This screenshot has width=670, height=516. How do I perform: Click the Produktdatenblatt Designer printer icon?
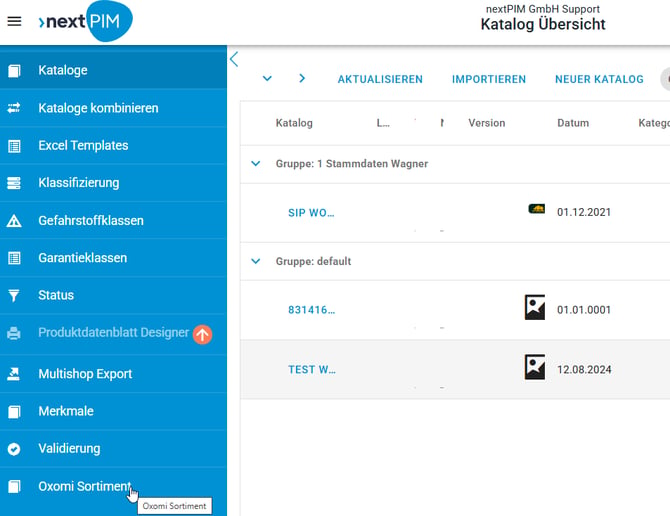click(14, 333)
